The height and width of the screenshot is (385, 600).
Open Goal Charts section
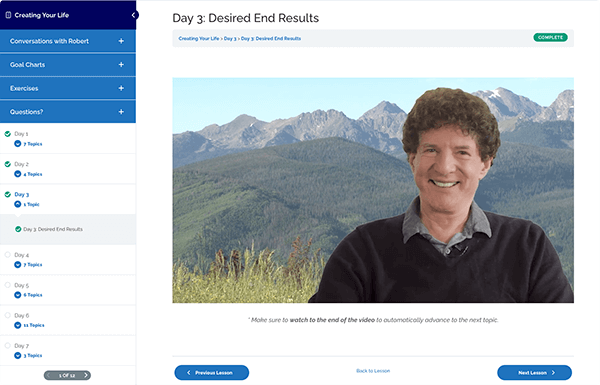tap(68, 65)
